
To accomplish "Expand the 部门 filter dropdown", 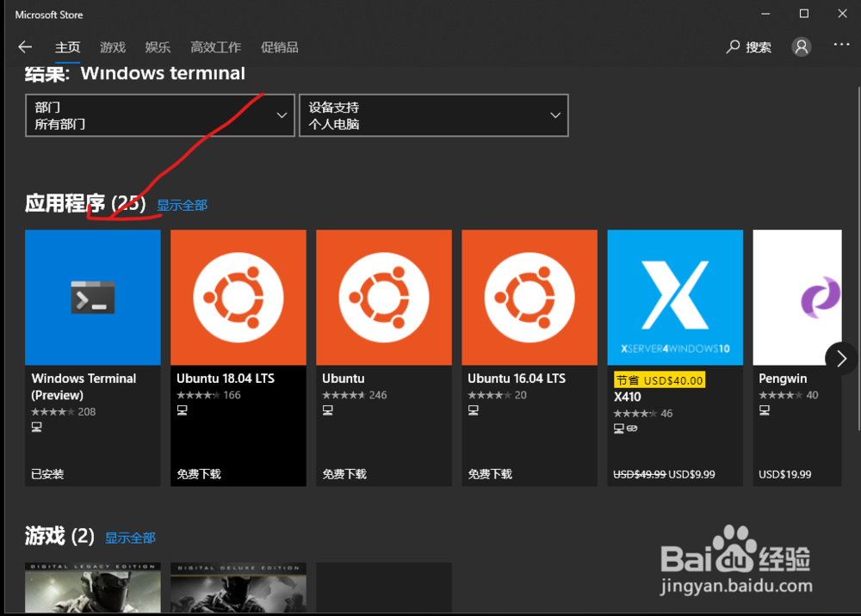I will [160, 115].
